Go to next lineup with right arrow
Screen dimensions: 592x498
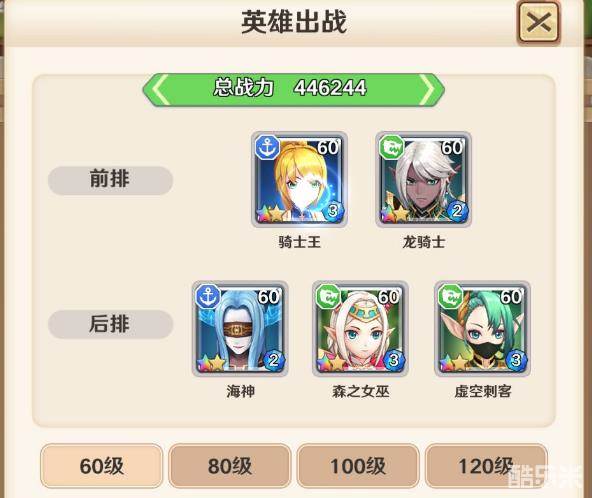[428, 89]
